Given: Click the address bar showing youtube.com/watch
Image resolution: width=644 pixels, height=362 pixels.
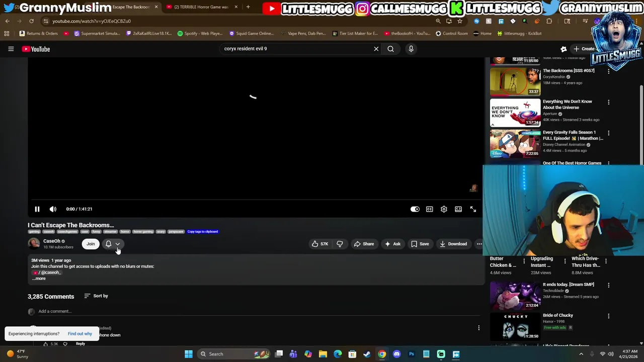Looking at the screenshot, I should point(236,21).
